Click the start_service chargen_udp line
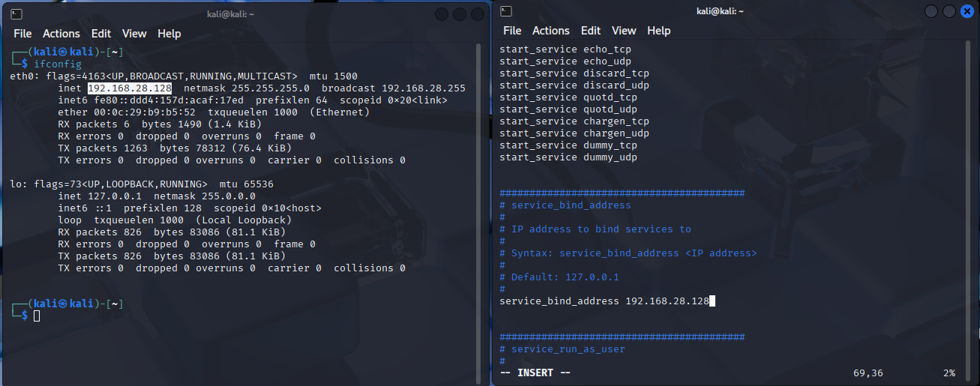 (574, 133)
